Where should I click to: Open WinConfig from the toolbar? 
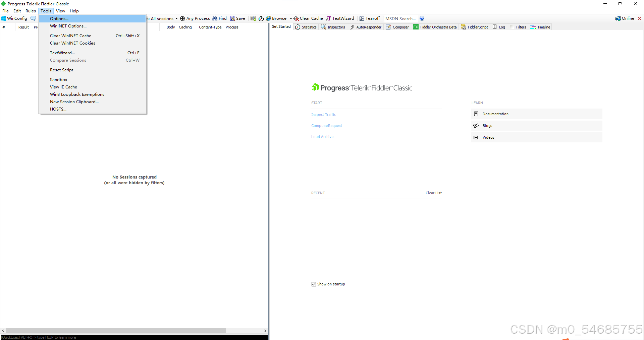[x=14, y=18]
